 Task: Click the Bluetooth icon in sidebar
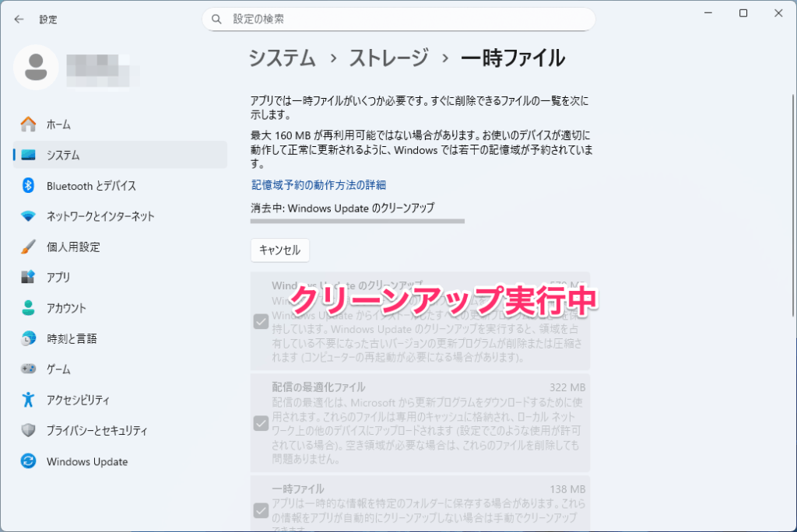pos(29,185)
